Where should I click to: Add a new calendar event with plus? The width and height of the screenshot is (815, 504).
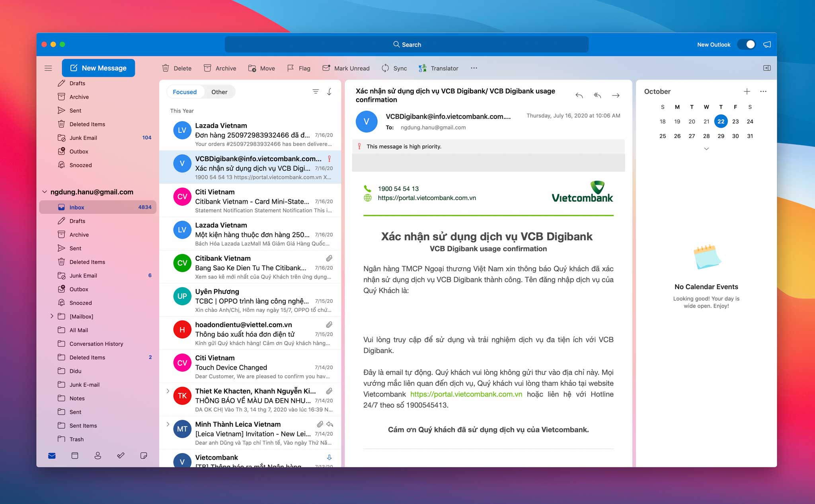point(747,91)
